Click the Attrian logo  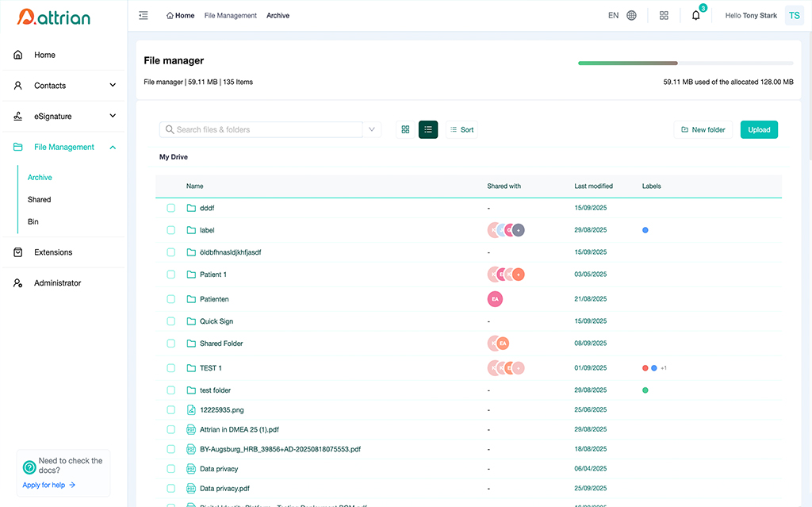(54, 17)
